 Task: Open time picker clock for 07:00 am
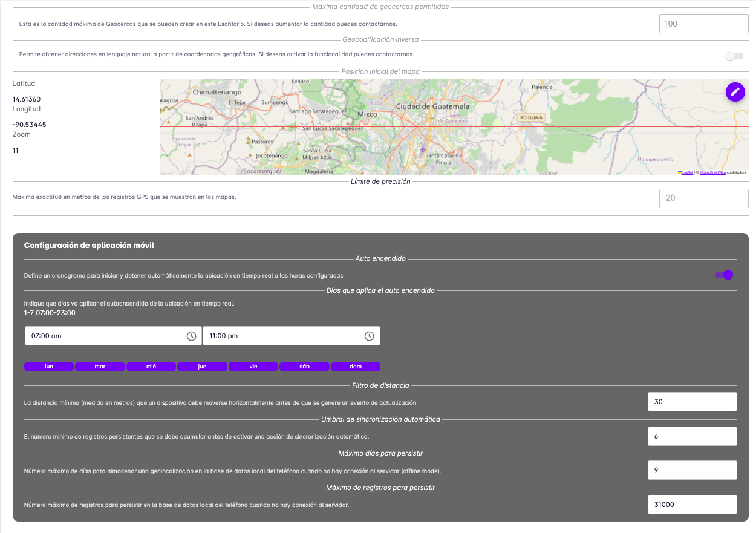[191, 336]
